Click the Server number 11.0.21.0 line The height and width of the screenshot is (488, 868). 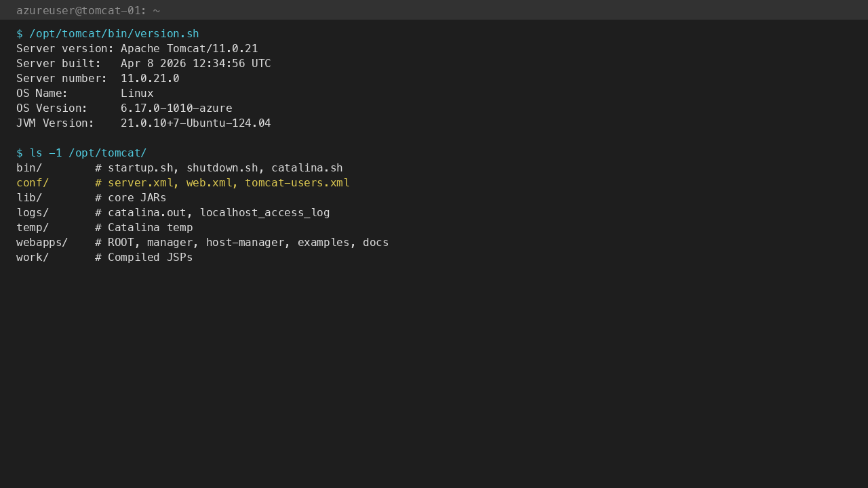pos(98,79)
